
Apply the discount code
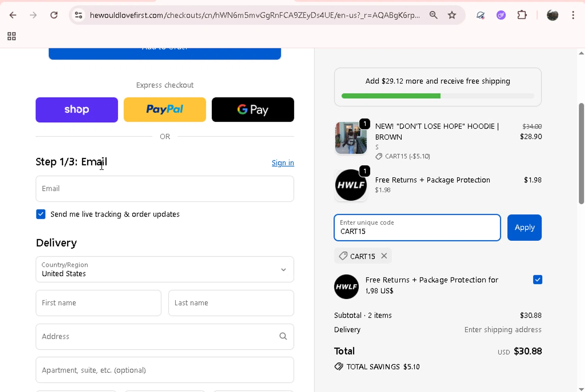(x=524, y=228)
